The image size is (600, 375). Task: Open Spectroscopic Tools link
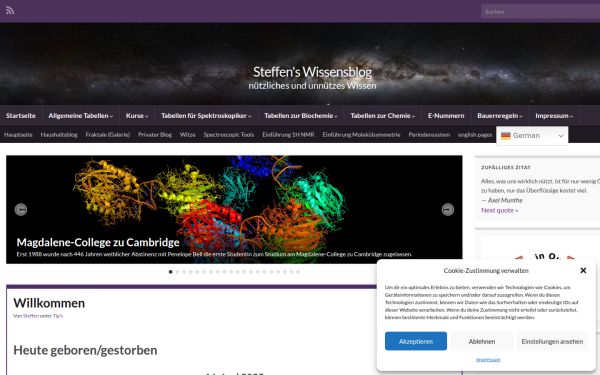229,135
